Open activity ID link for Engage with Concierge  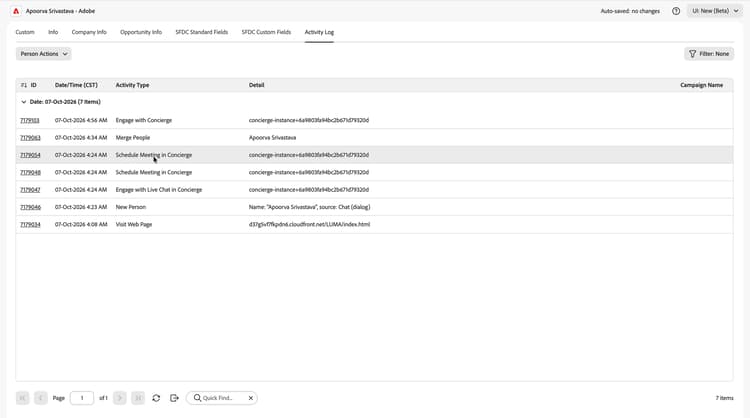pos(30,121)
